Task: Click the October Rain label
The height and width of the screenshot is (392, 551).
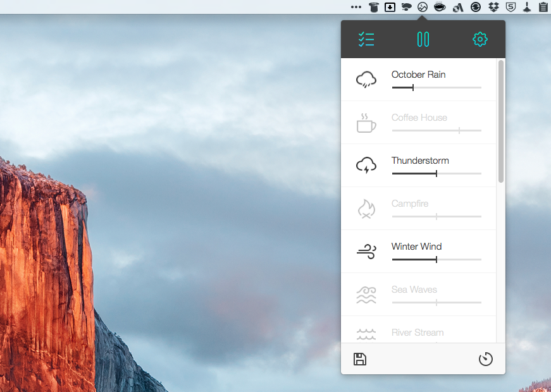Action: (x=418, y=75)
